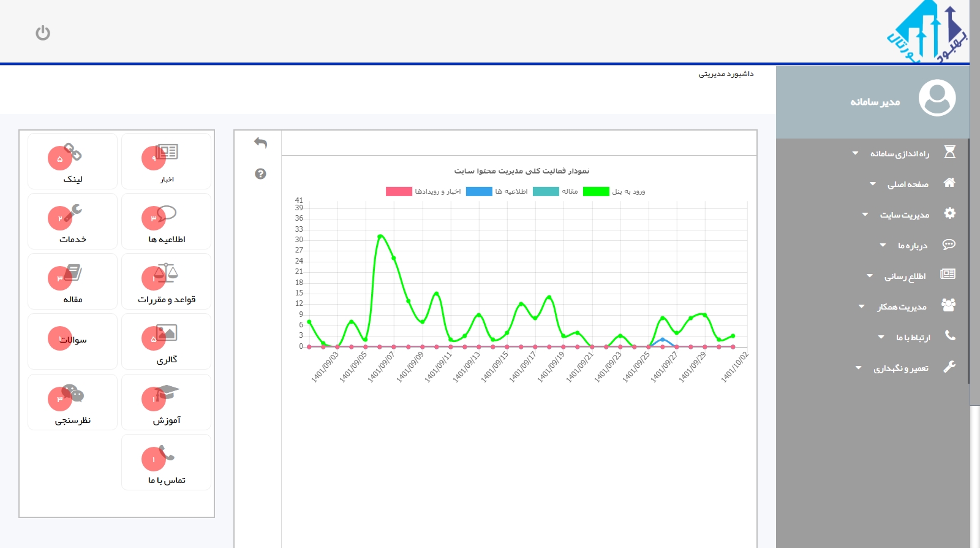Image resolution: width=980 pixels, height=548 pixels.
Task: Click the power logout icon
Action: point(43,33)
